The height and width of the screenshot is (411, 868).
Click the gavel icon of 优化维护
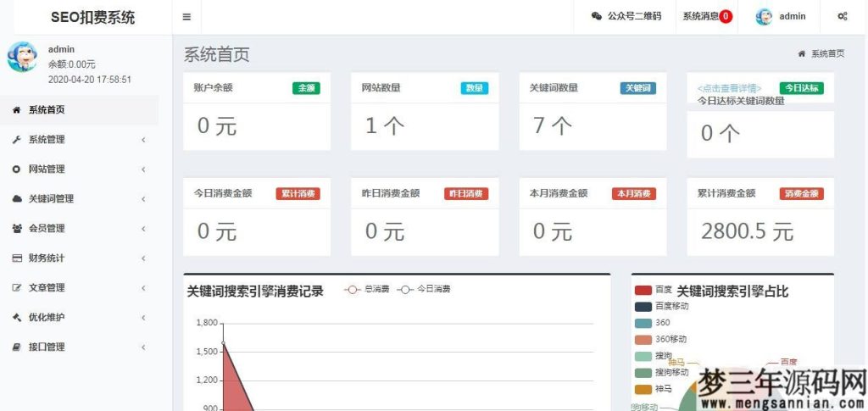pos(17,318)
